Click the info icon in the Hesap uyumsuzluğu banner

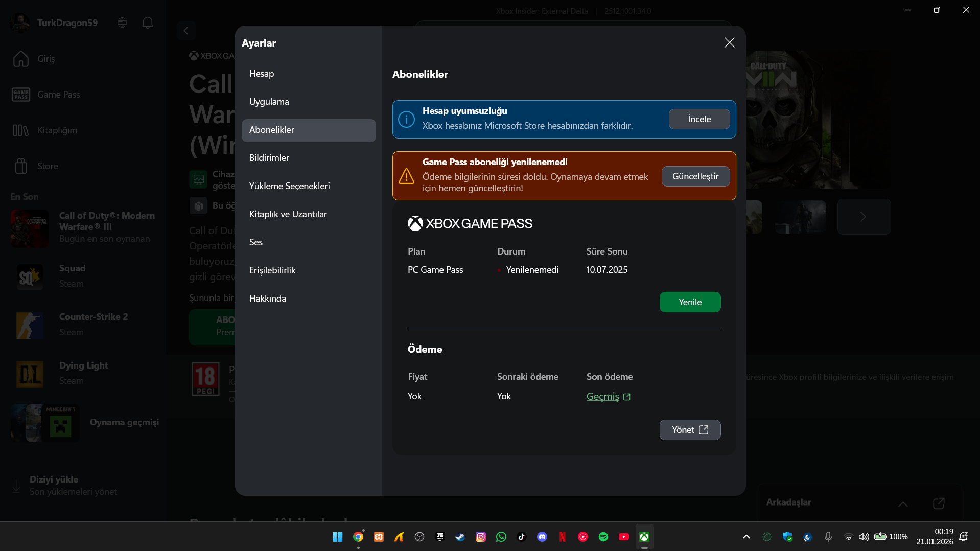(406, 119)
